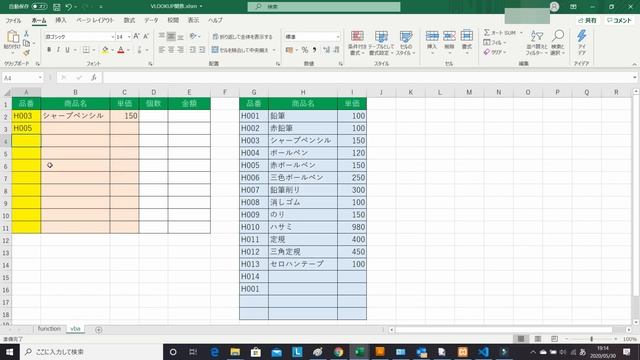This screenshot has width=640, height=360.
Task: Click the Copy icon in clipboard group
Action: tap(27, 43)
